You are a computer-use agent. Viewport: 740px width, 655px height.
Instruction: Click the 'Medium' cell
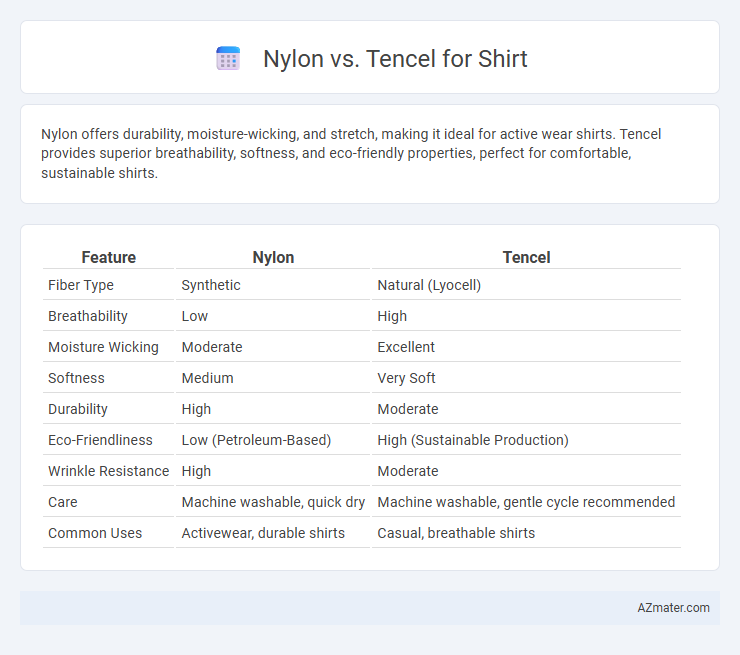[207, 378]
